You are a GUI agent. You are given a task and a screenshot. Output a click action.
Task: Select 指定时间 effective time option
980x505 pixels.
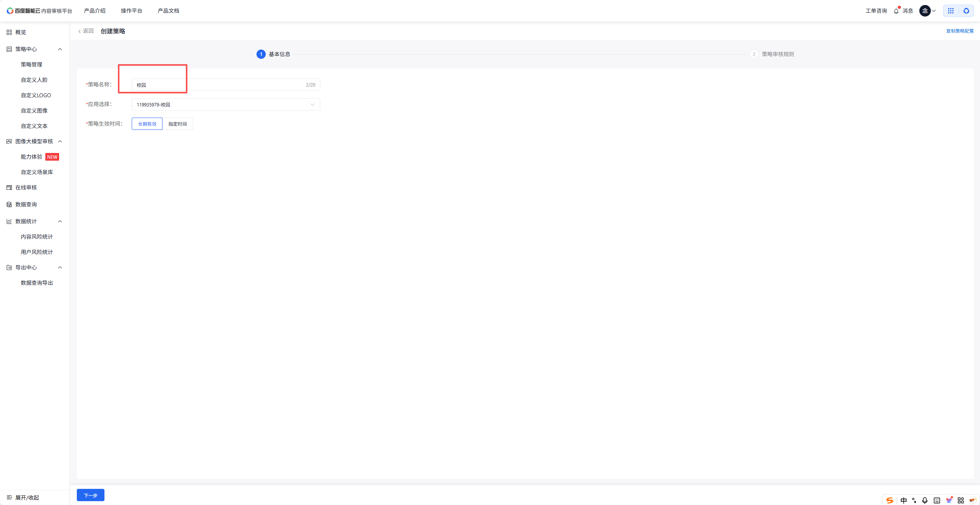177,124
